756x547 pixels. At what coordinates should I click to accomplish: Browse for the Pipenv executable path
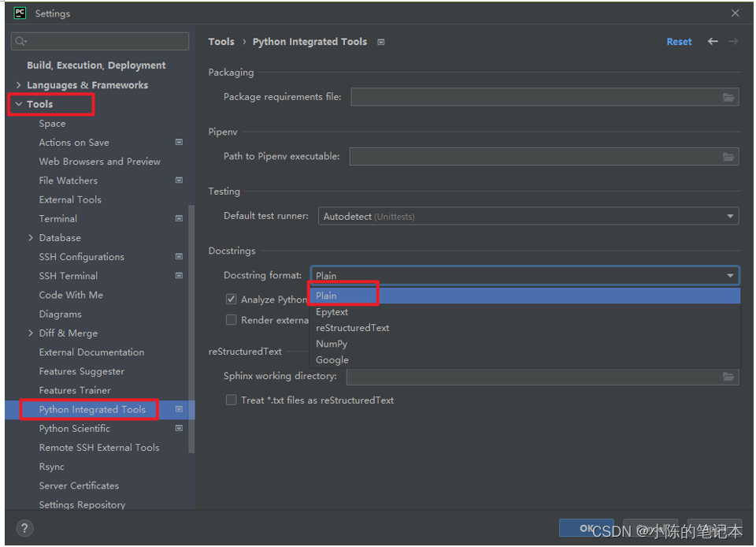click(728, 157)
